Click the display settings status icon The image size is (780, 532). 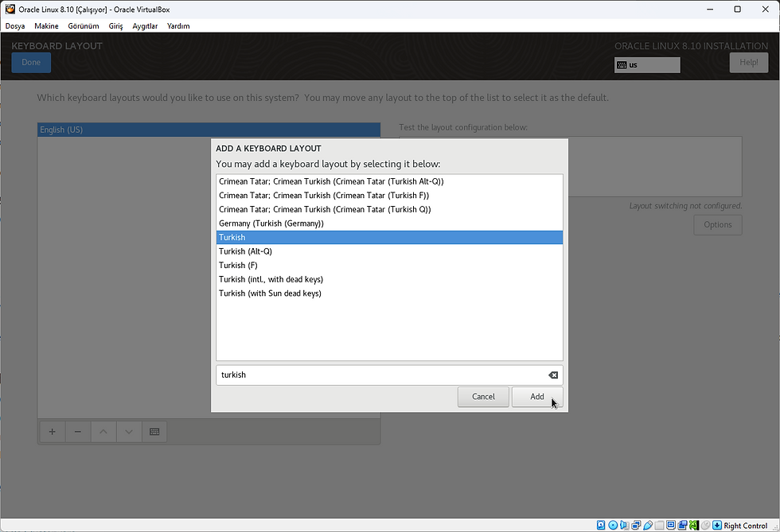click(671, 525)
